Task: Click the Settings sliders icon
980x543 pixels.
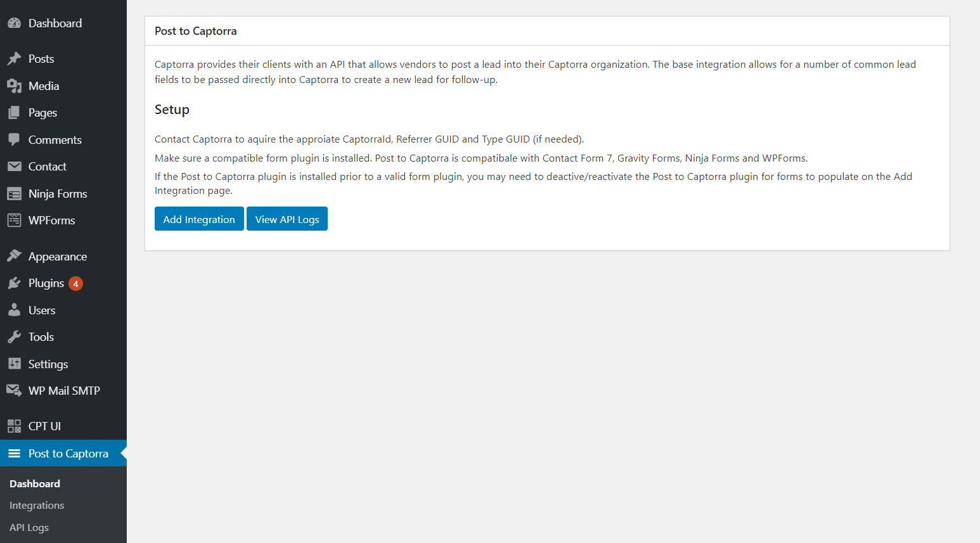Action: click(x=14, y=364)
